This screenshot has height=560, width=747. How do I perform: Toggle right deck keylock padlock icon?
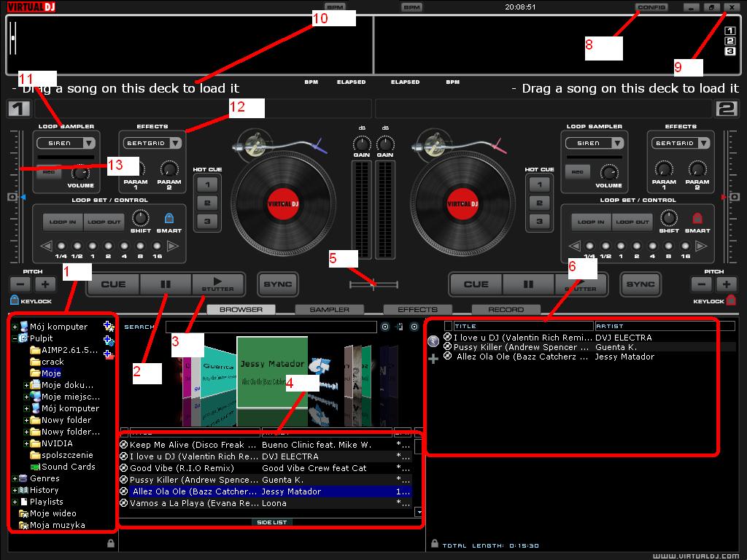tap(731, 300)
